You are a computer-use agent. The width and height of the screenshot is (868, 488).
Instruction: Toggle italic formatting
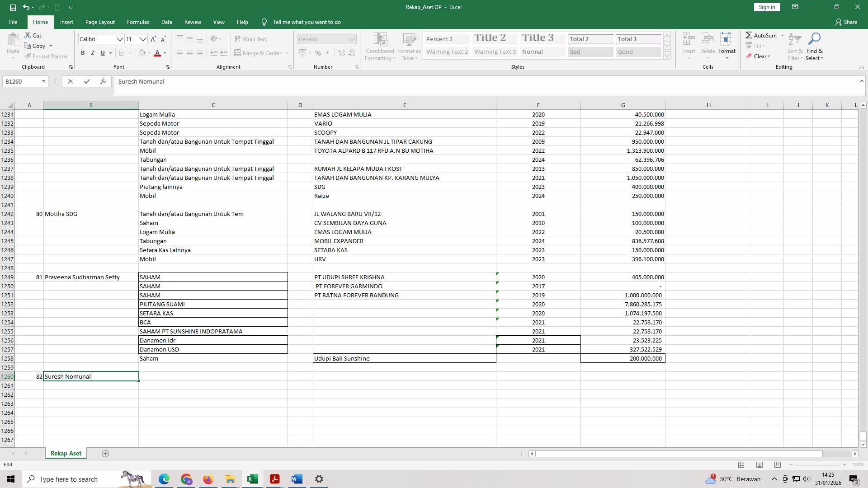click(x=93, y=53)
